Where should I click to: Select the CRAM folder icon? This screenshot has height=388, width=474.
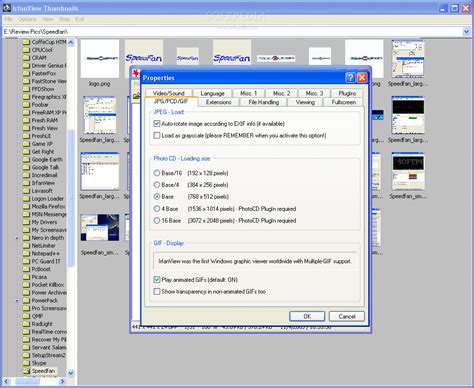[26, 58]
